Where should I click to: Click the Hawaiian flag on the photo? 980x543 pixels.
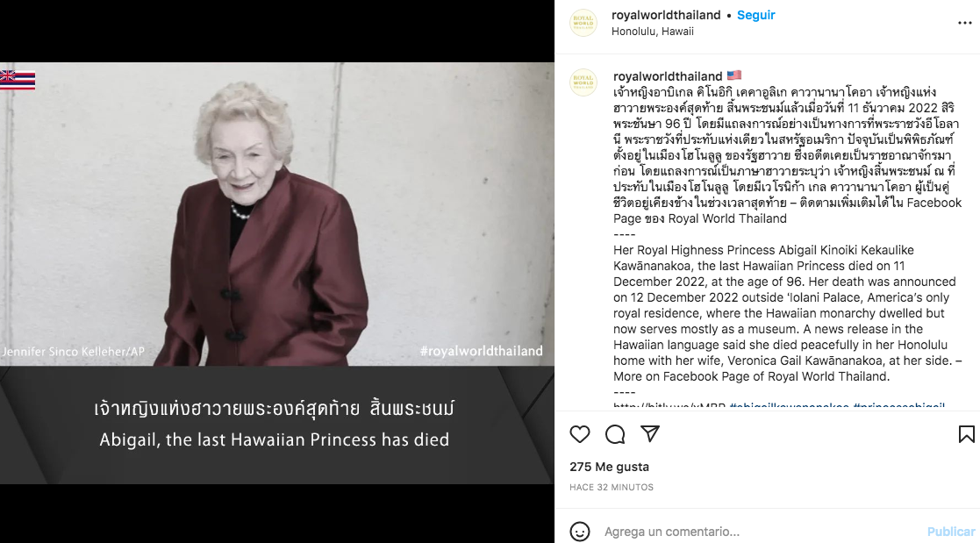click(x=18, y=80)
